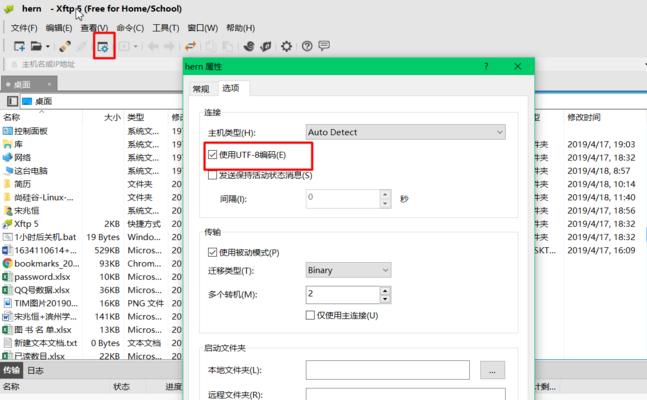647x400 pixels.
Task: Toggle 使用被动模式(P) checkbox
Action: click(213, 252)
